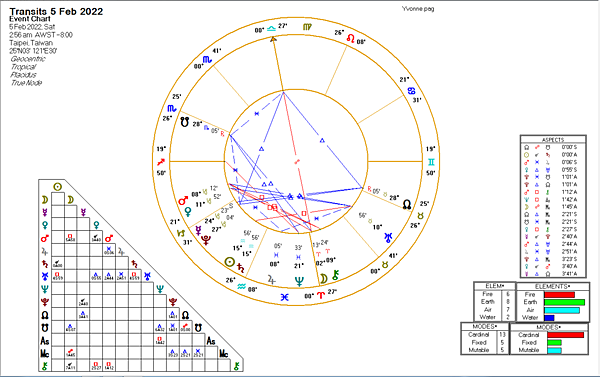Click the Cardinal count '13' in Modes table
This screenshot has height=377, width=600.
(502, 335)
